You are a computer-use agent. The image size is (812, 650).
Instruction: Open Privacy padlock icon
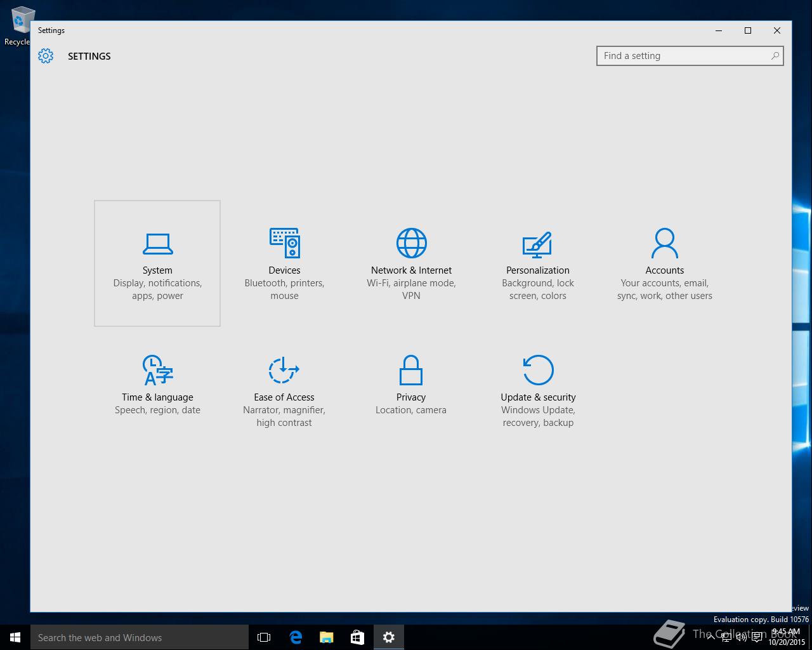tap(411, 370)
